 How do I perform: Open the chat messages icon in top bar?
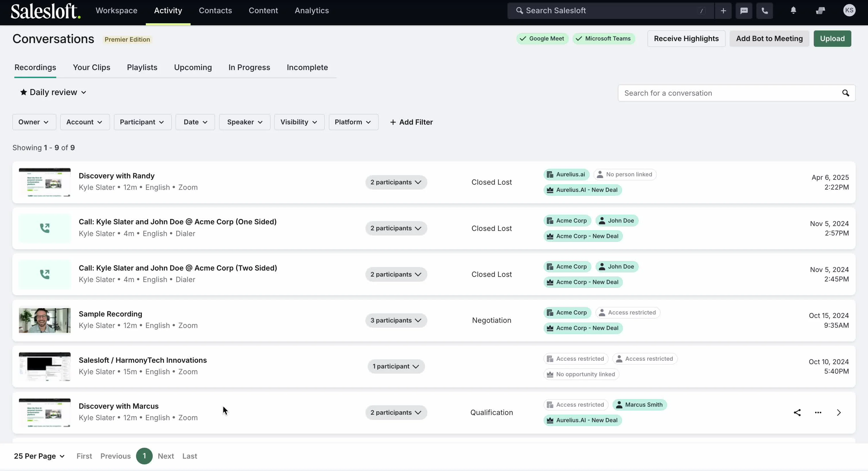(744, 11)
